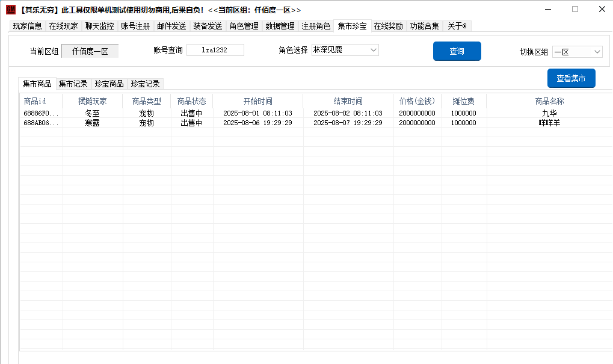Click the blue 查询 button
The width and height of the screenshot is (613, 364).
click(x=457, y=51)
